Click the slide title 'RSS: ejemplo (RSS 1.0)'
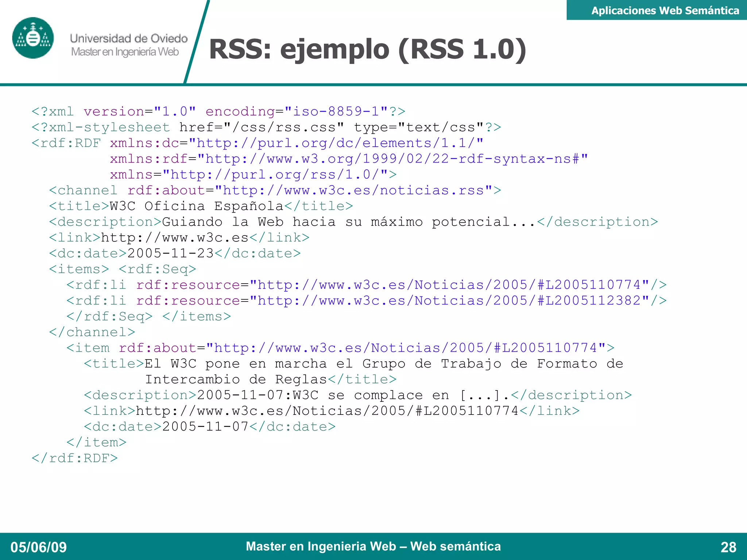The image size is (747, 560). (367, 49)
